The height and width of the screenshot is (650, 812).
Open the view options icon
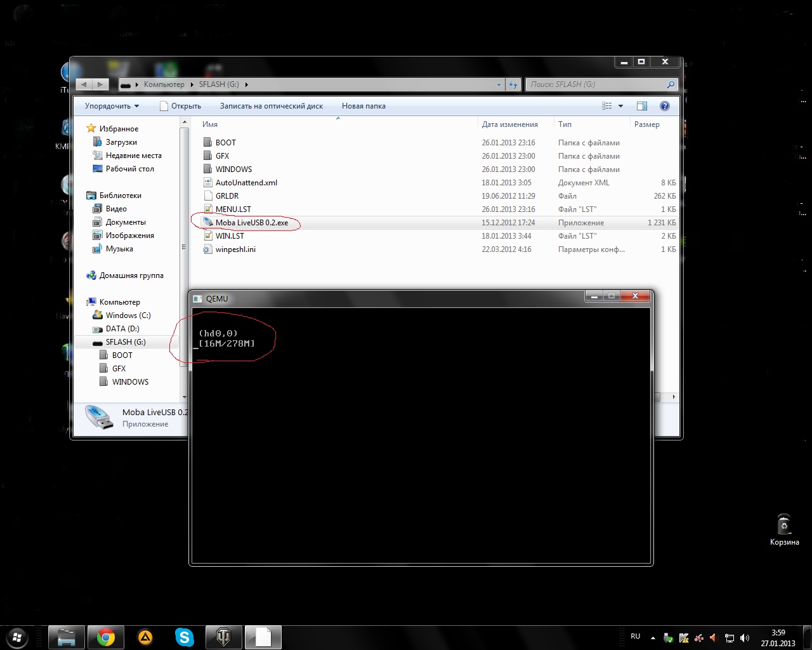[x=607, y=106]
